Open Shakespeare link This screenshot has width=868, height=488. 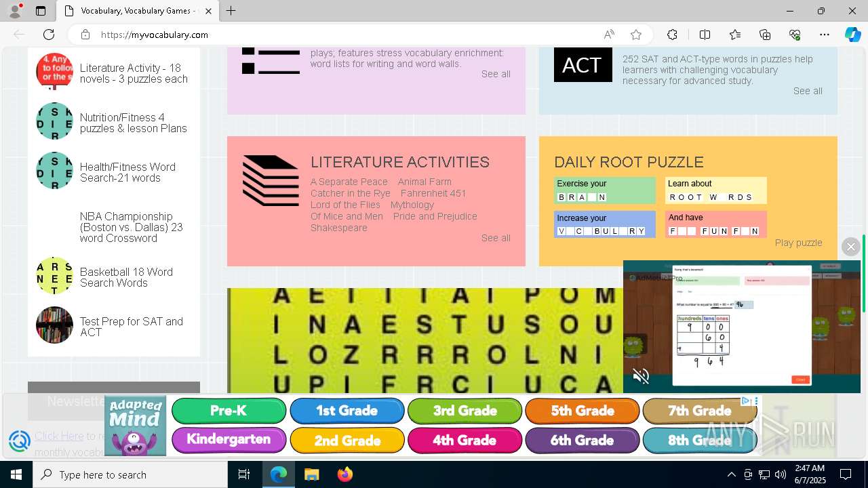coord(339,228)
